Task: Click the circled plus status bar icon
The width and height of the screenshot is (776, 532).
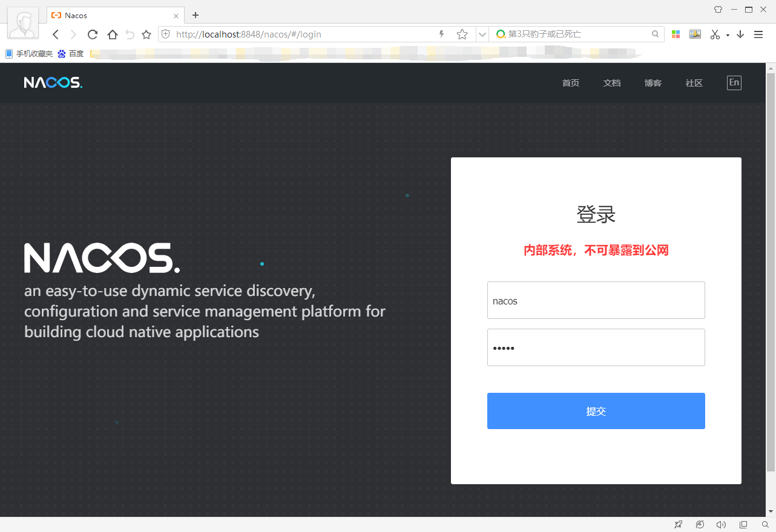Action: (x=700, y=524)
